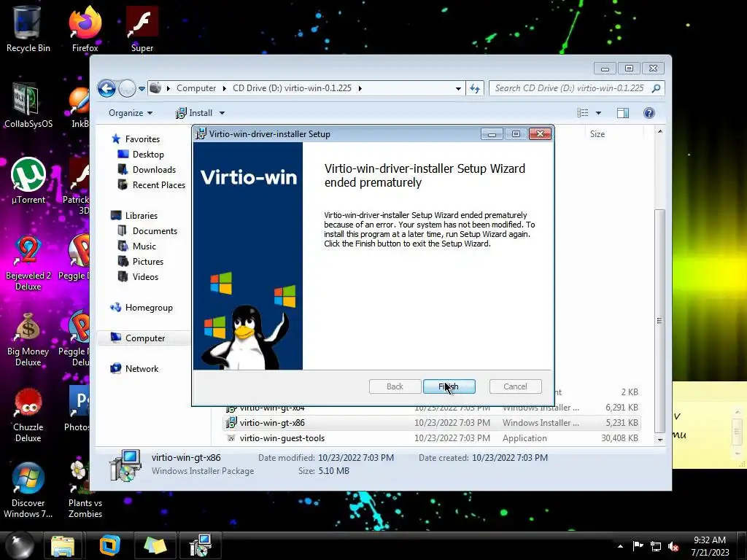Click the taskbar clock showing 9:32 AM

tap(710, 546)
